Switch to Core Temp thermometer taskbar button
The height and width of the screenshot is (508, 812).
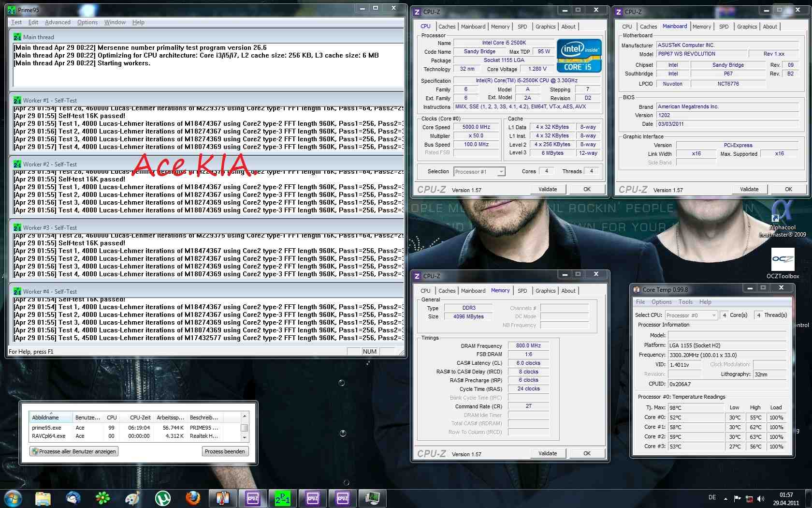pyautogui.click(x=223, y=498)
